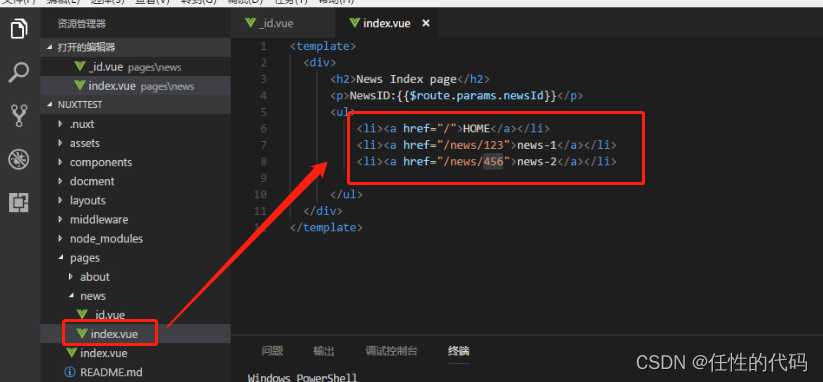Click the closing </ul> tag

tap(346, 195)
